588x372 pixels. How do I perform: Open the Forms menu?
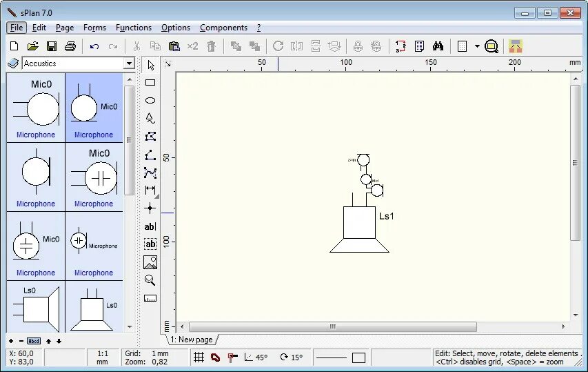(x=94, y=28)
